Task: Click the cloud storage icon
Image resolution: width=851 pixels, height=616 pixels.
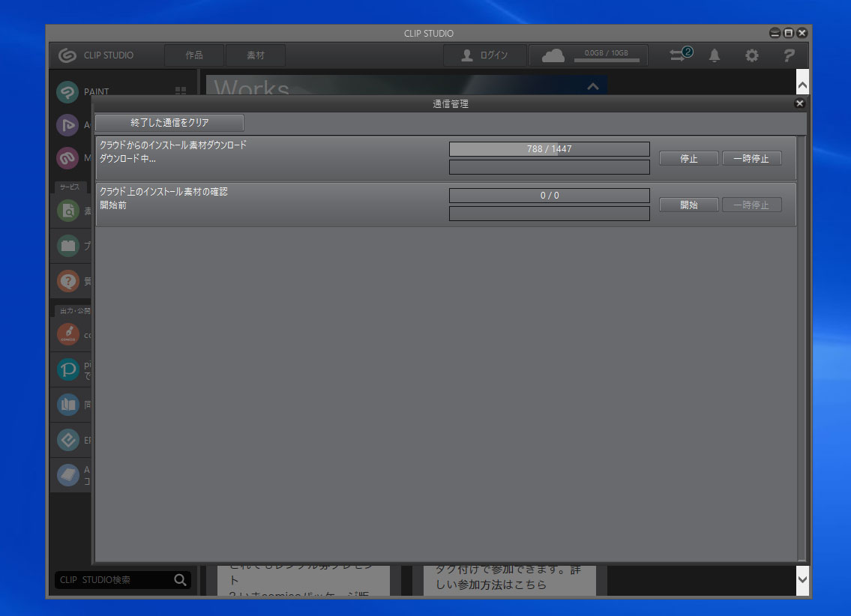Action: [553, 55]
